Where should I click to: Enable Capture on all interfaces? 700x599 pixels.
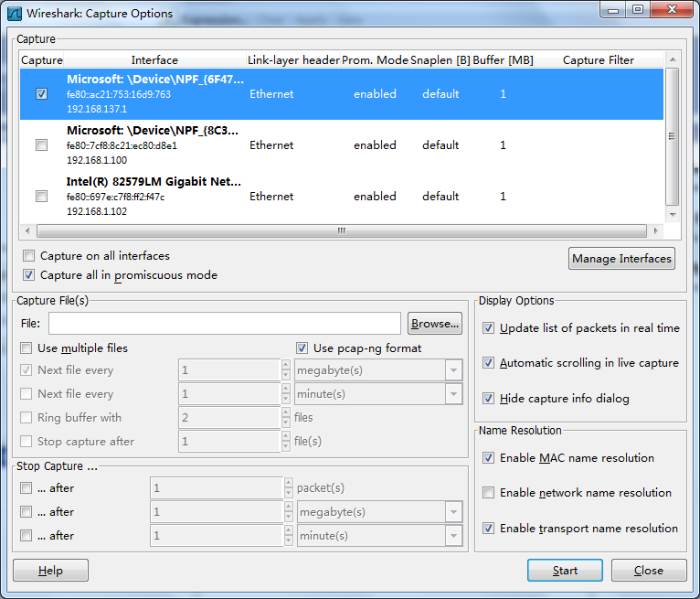pyautogui.click(x=29, y=256)
